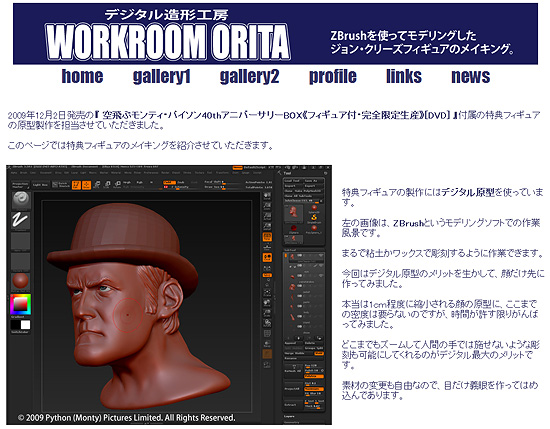The height and width of the screenshot is (429, 550).
Task: Click the Actual size icon on right shelf
Action: [x=267, y=216]
